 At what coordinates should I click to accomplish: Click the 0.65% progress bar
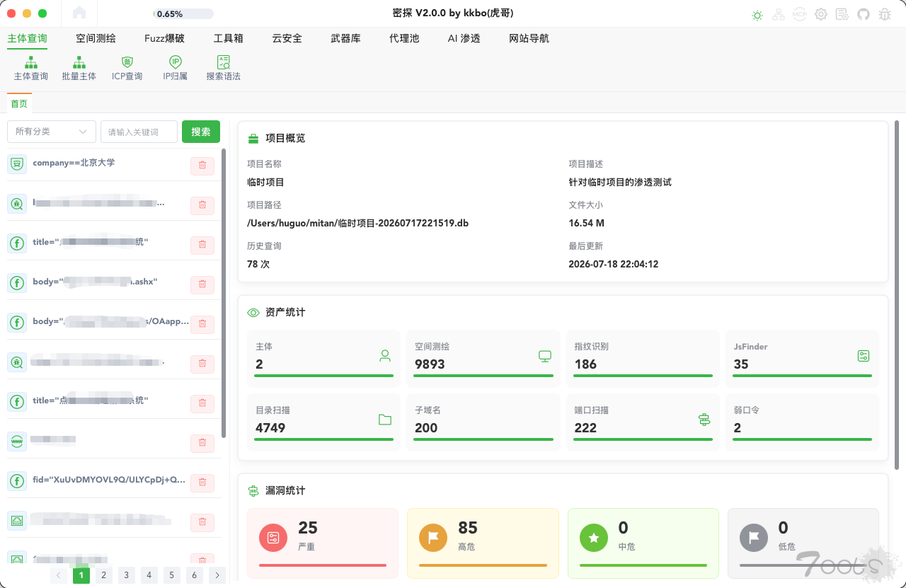click(183, 13)
